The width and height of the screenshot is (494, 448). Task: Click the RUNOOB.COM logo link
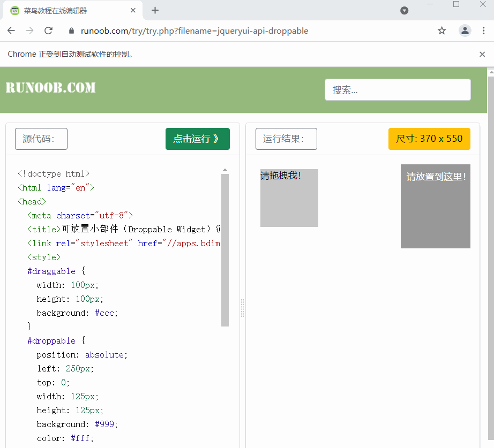pos(50,88)
